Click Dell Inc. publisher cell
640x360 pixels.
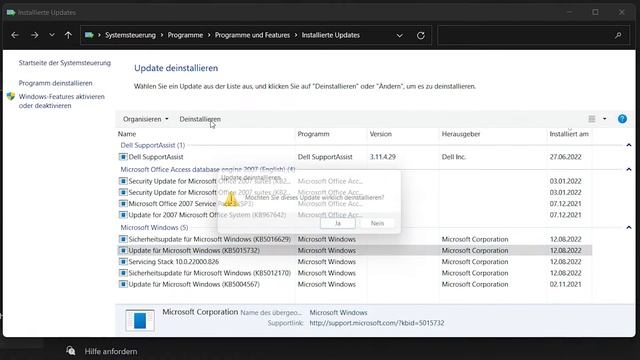point(453,157)
